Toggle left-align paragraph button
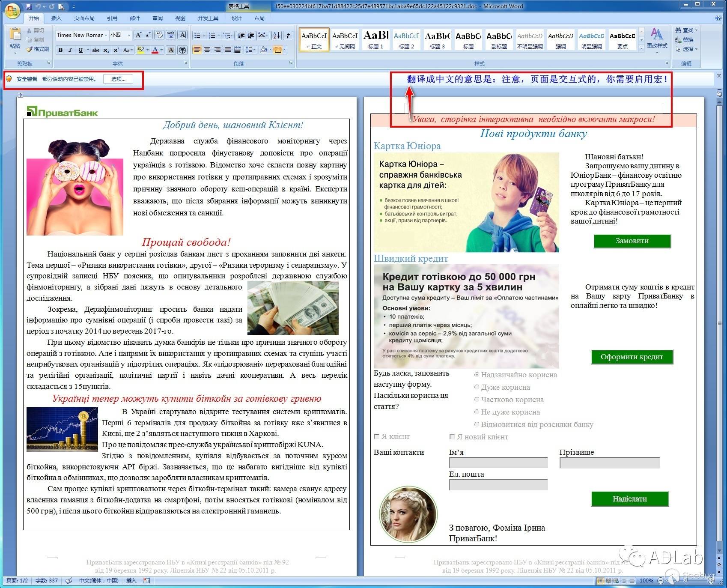The height and width of the screenshot is (588, 727). click(197, 50)
